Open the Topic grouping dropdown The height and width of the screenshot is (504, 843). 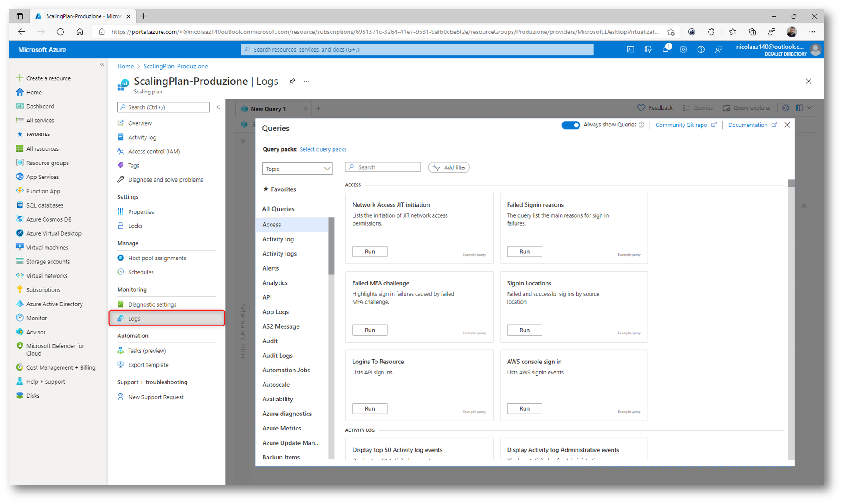coord(297,169)
